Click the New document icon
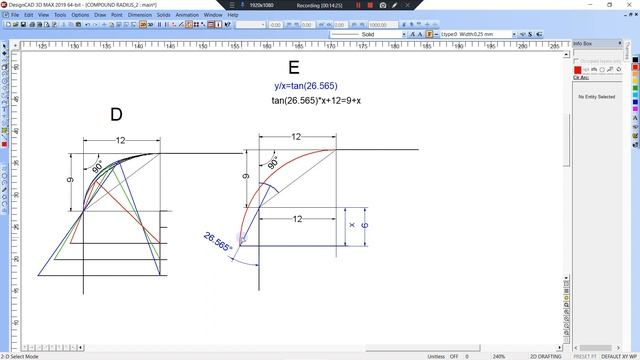 click(x=8, y=24)
